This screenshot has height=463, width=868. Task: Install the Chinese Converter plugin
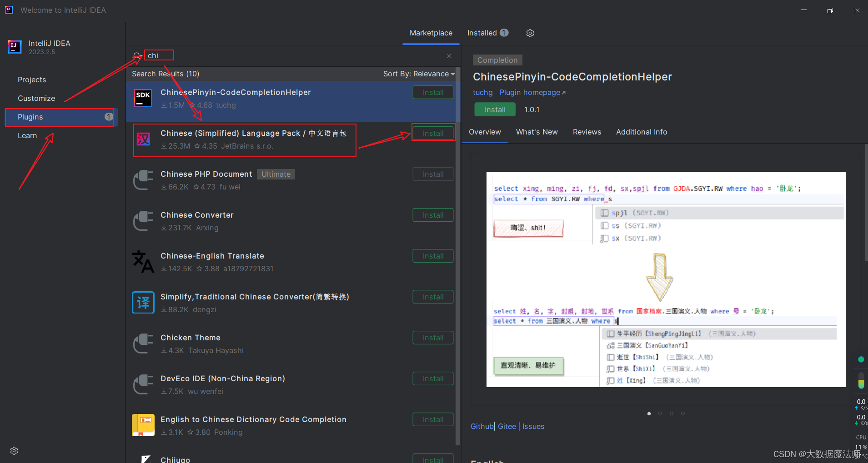tap(433, 215)
